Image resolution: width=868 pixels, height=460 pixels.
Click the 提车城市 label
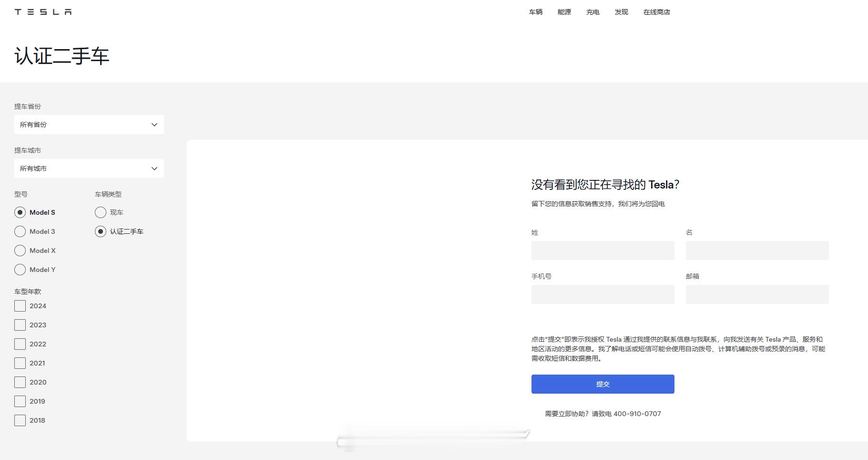[28, 150]
